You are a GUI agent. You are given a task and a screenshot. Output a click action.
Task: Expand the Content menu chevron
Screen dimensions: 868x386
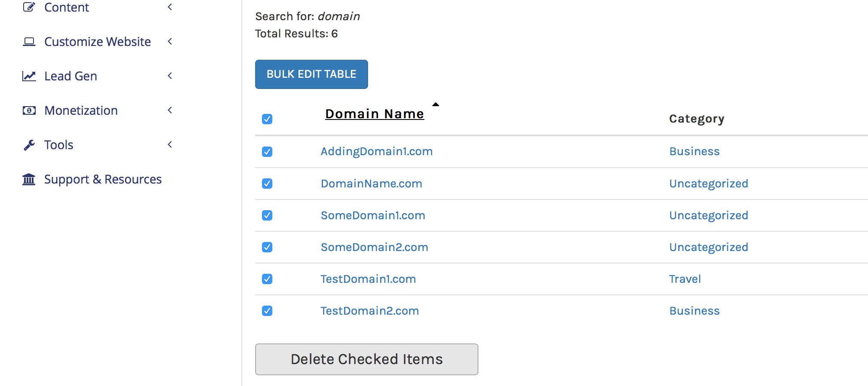170,7
